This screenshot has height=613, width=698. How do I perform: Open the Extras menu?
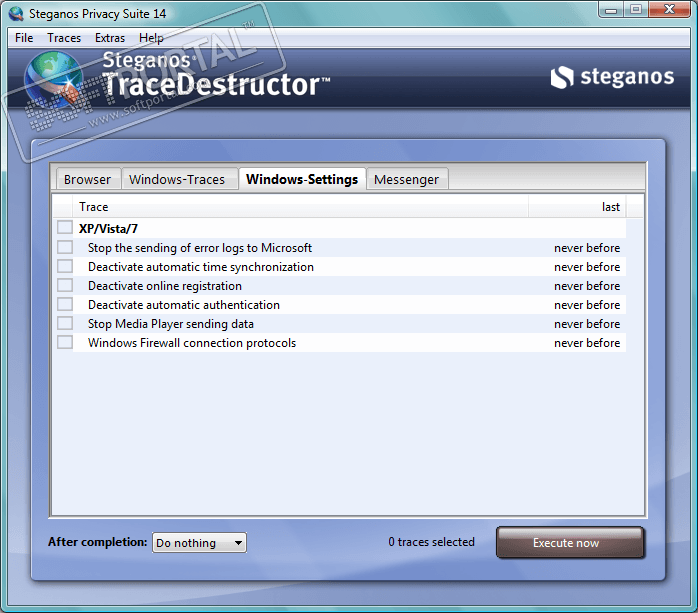point(110,38)
